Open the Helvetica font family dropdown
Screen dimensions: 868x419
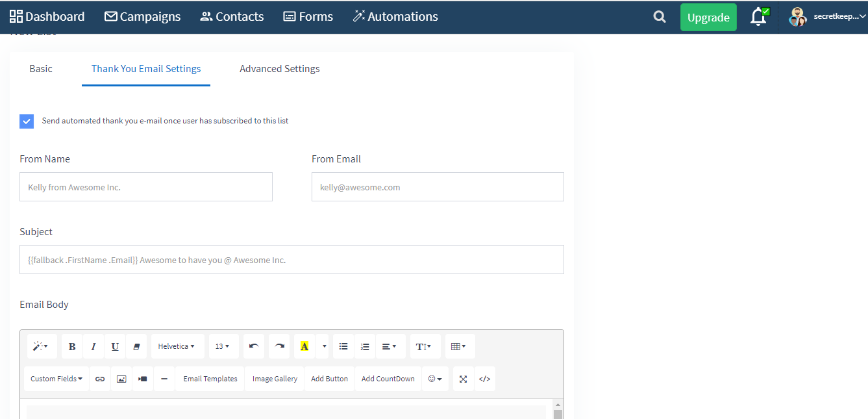(178, 346)
